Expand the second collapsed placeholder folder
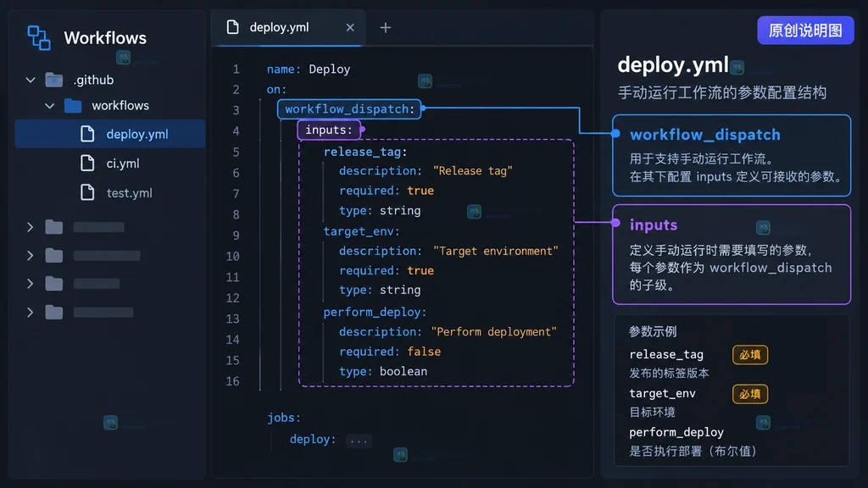Image resolution: width=868 pixels, height=488 pixels. click(x=30, y=255)
